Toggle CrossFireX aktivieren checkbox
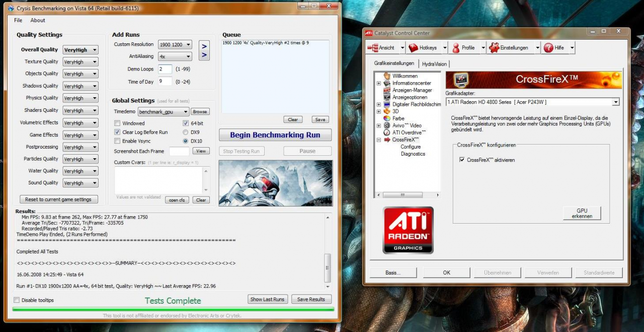 point(462,160)
